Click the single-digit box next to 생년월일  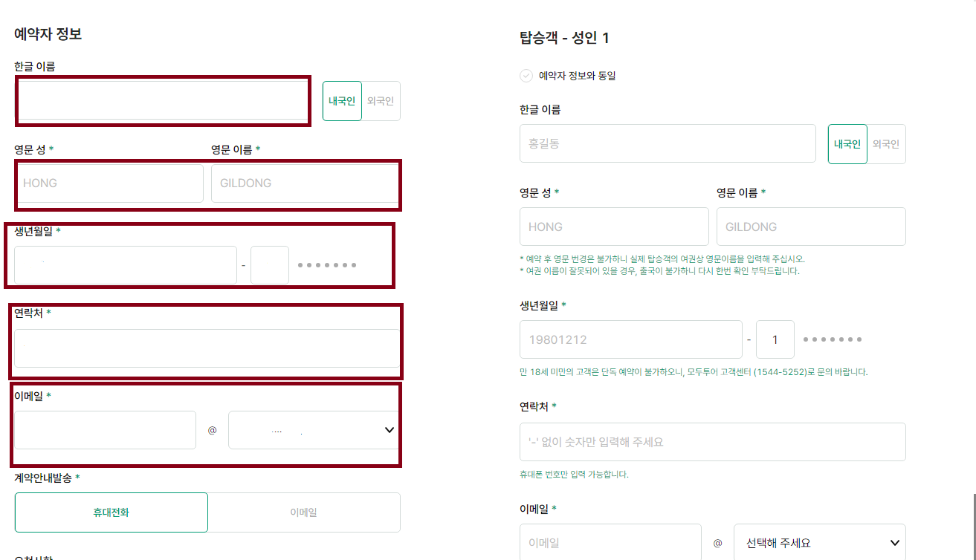pyautogui.click(x=775, y=339)
